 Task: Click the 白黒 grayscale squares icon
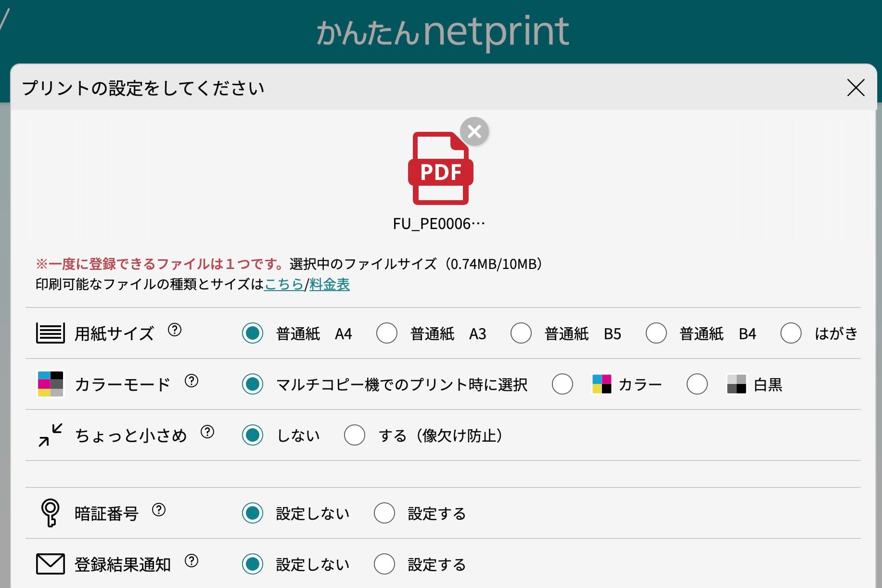pyautogui.click(x=736, y=384)
